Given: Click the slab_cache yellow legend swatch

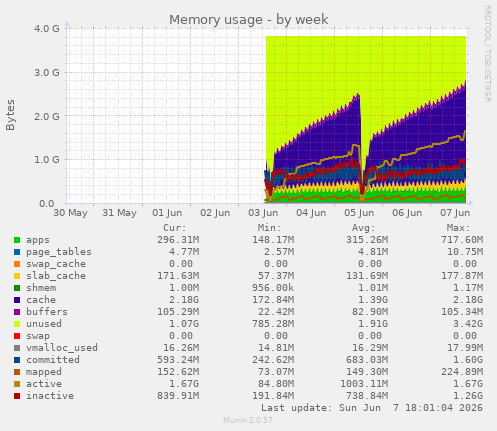Looking at the screenshot, I should click(17, 276).
